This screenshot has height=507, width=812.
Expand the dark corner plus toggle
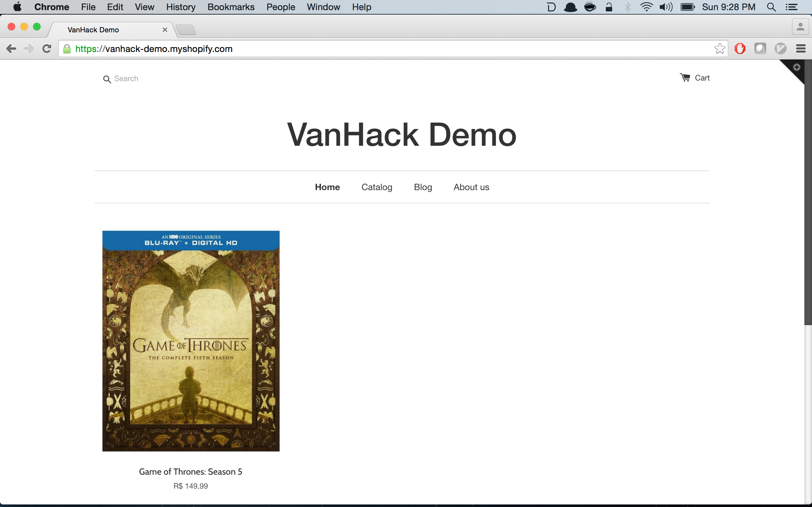click(796, 67)
